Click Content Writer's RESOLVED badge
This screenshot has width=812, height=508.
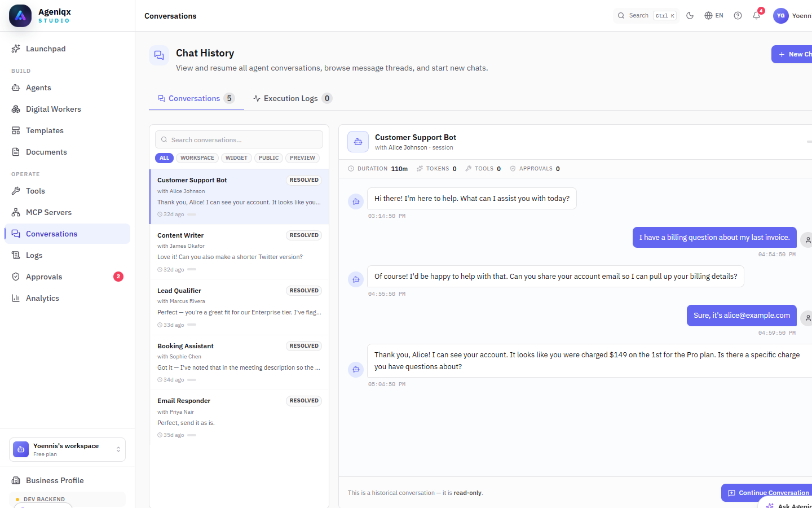click(x=304, y=235)
